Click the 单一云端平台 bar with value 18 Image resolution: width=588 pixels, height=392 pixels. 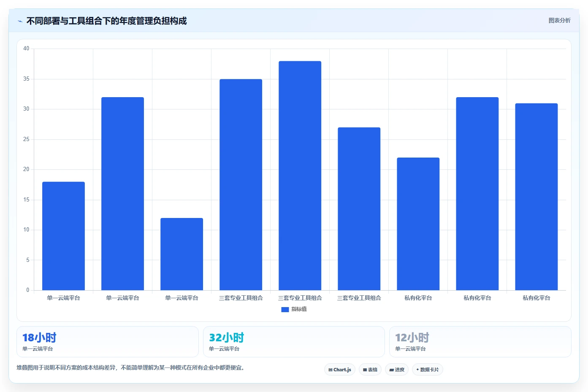coord(63,236)
